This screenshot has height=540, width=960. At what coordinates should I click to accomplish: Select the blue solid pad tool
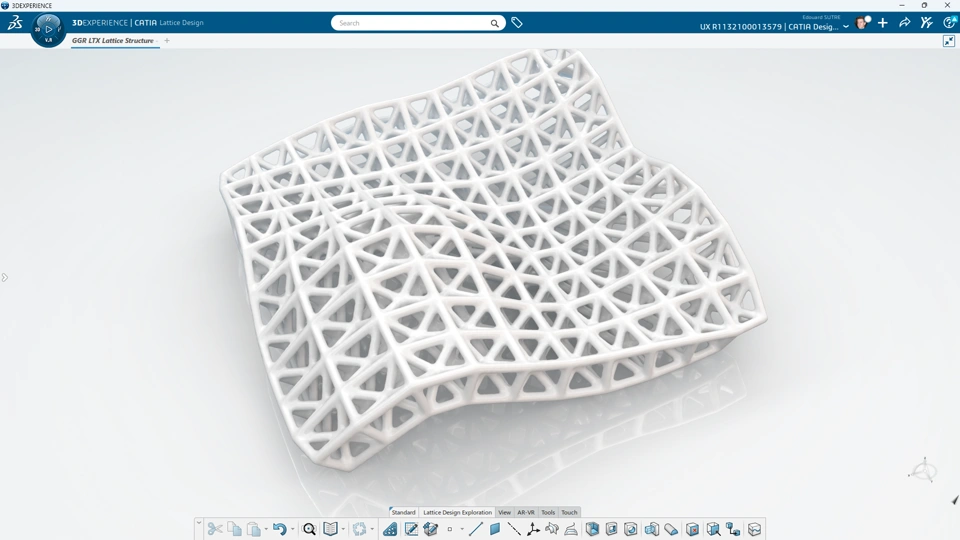coord(592,528)
